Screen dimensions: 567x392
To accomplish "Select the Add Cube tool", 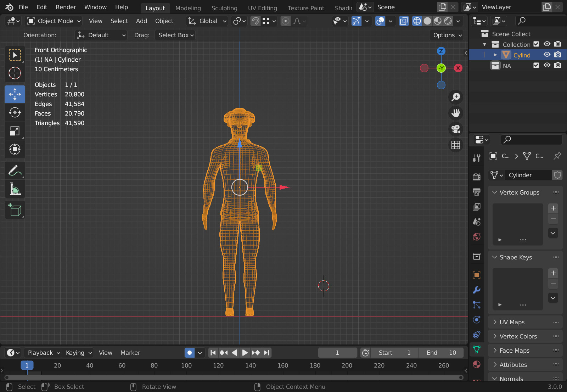I will pos(15,210).
